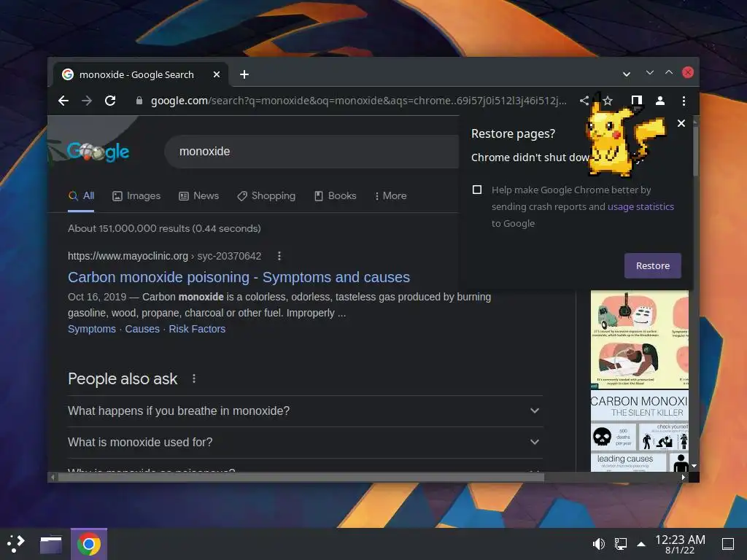The image size is (747, 560).
Task: Open the side panel icon
Action: 636,101
